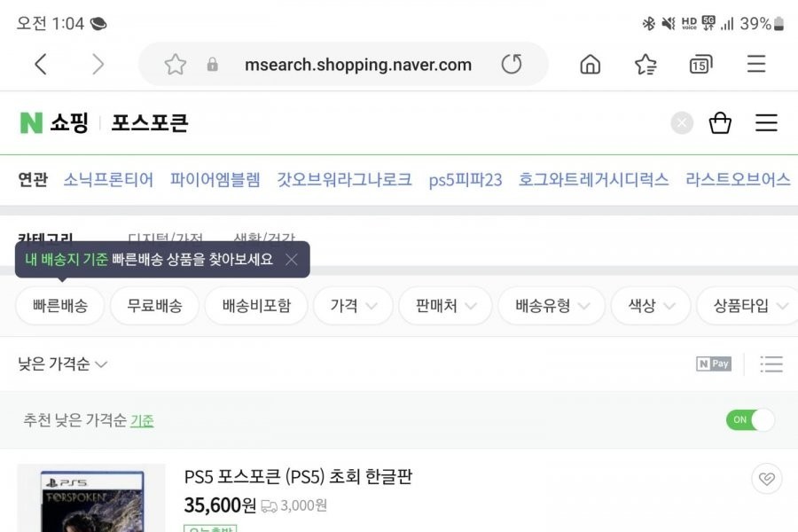
Task: Toggle the N Pay filter
Action: (x=714, y=364)
